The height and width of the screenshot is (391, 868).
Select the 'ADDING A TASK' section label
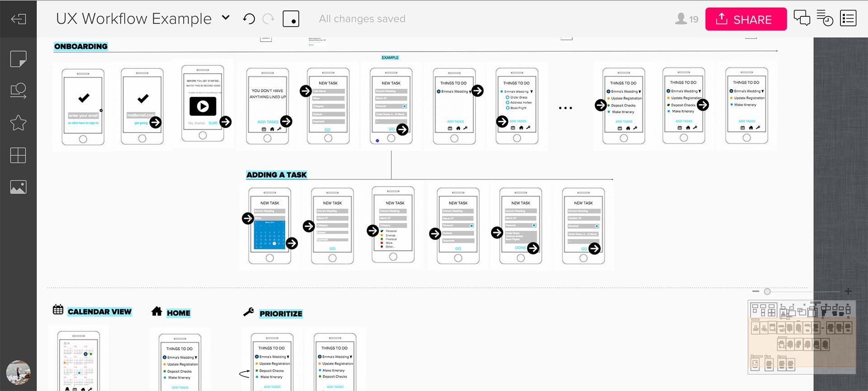(x=277, y=175)
